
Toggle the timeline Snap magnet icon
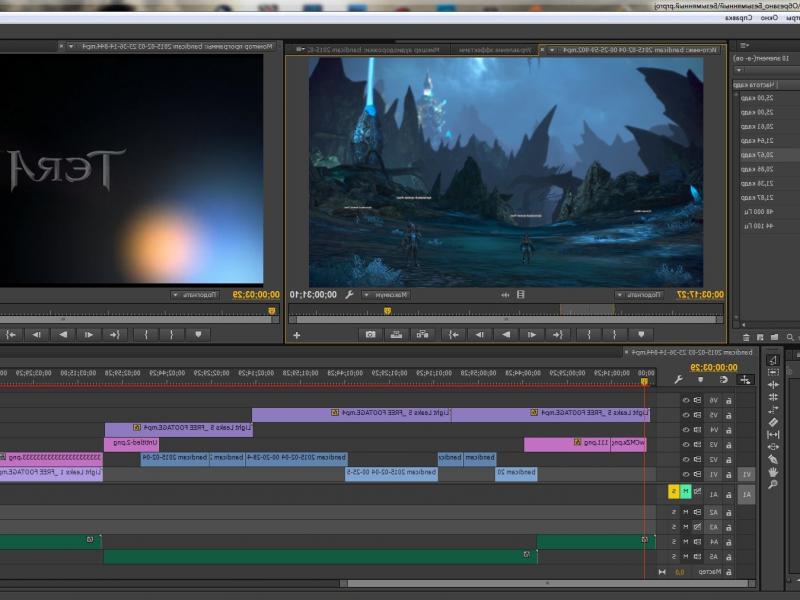tap(723, 380)
